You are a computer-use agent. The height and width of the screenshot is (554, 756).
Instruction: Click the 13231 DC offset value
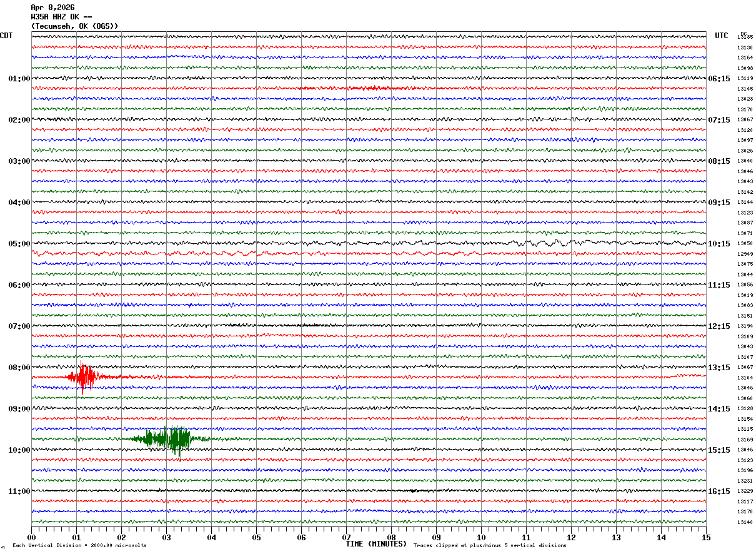click(745, 481)
